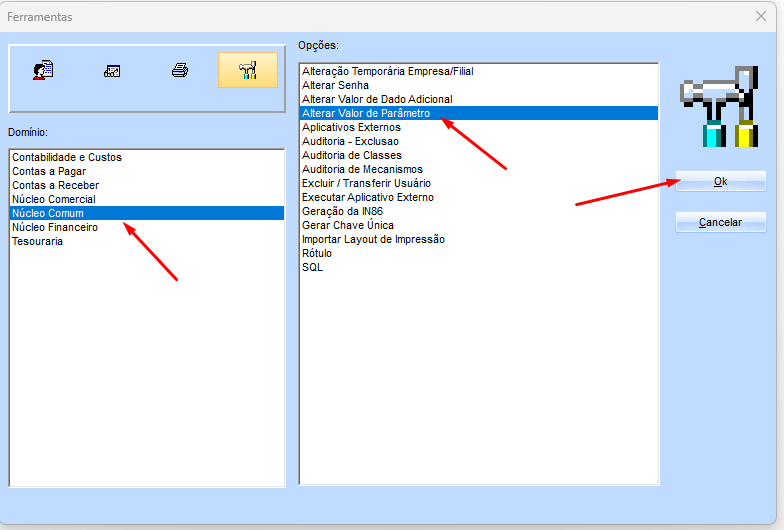
Task: Click the printer icon
Action: click(180, 70)
